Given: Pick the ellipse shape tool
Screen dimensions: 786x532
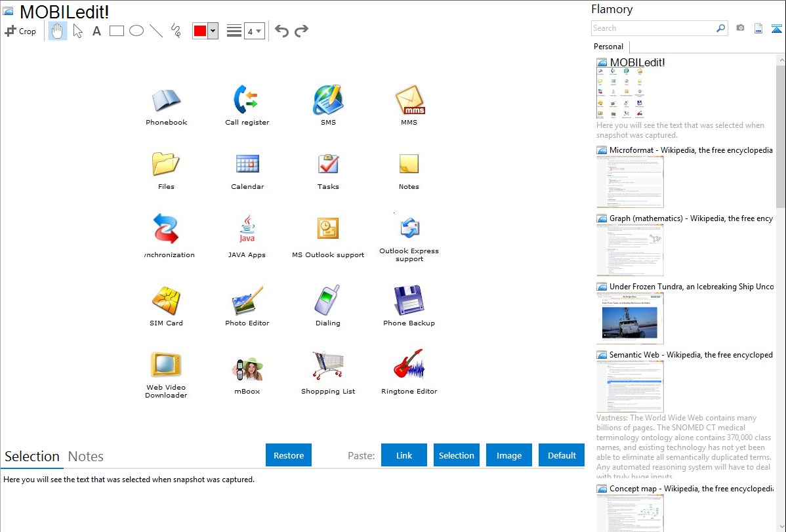Looking at the screenshot, I should point(136,31).
